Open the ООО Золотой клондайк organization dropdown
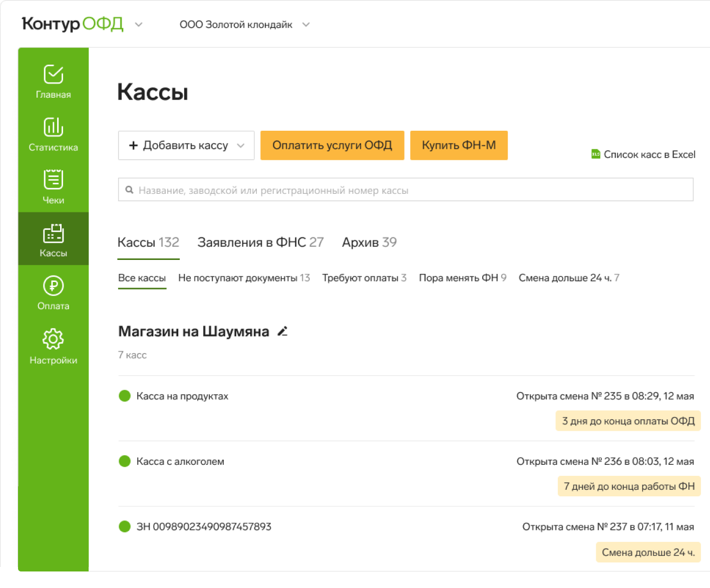The width and height of the screenshot is (710, 588). 306,25
